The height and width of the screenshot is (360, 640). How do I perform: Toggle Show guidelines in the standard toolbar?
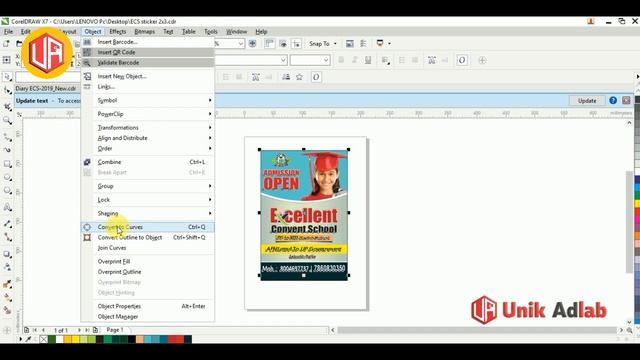296,43
